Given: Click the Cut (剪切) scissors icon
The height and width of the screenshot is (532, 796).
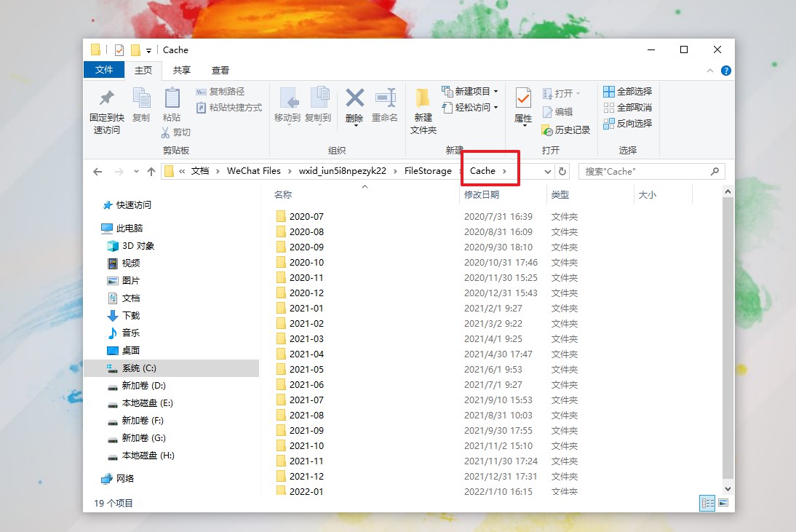Looking at the screenshot, I should [165, 132].
